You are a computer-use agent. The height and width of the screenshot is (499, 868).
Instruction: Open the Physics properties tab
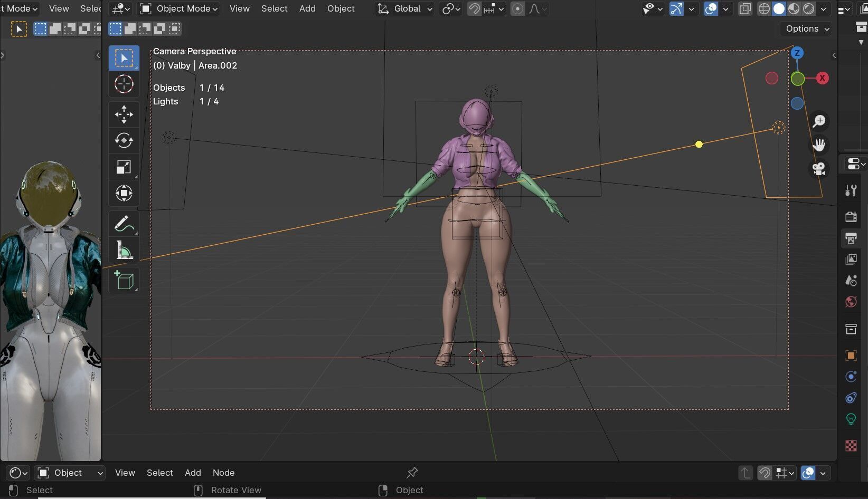pos(851,377)
